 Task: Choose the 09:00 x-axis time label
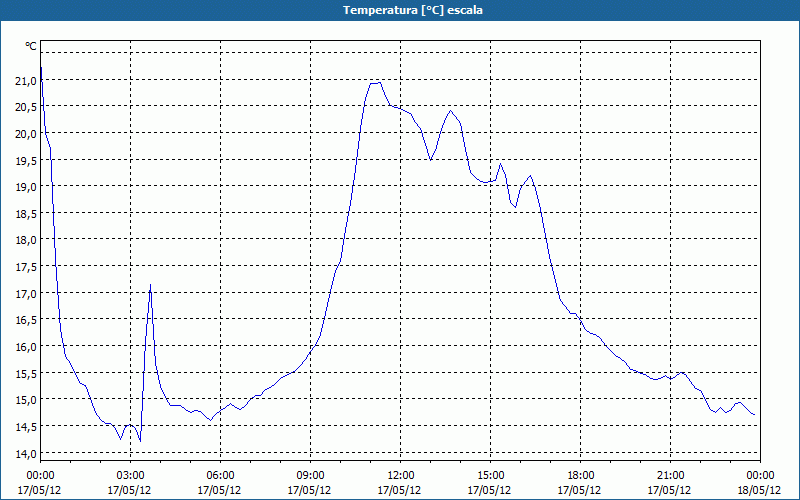pyautogui.click(x=310, y=476)
